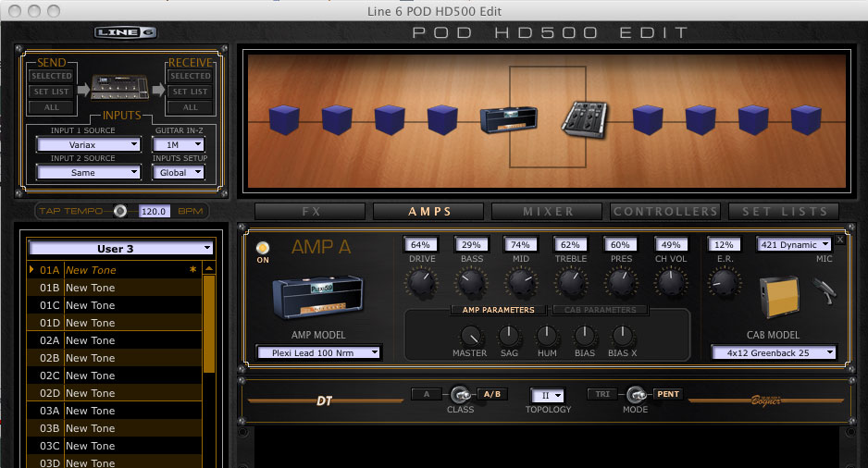The width and height of the screenshot is (868, 468).
Task: Show the AMP PARAMETERS section
Action: pos(498,310)
